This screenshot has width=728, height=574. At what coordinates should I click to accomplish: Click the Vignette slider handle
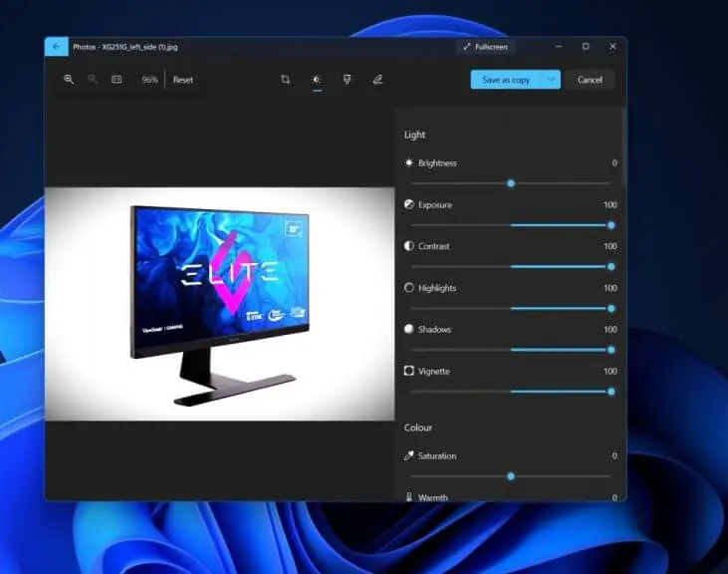coord(610,392)
